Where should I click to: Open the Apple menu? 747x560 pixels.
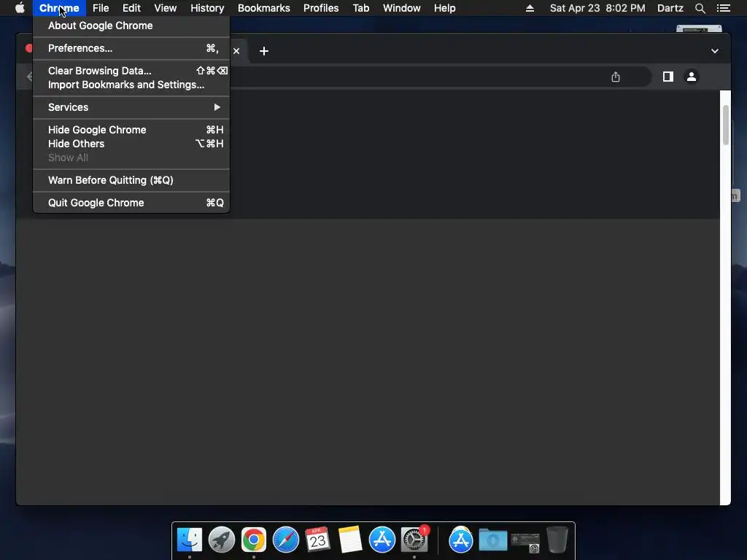click(20, 8)
